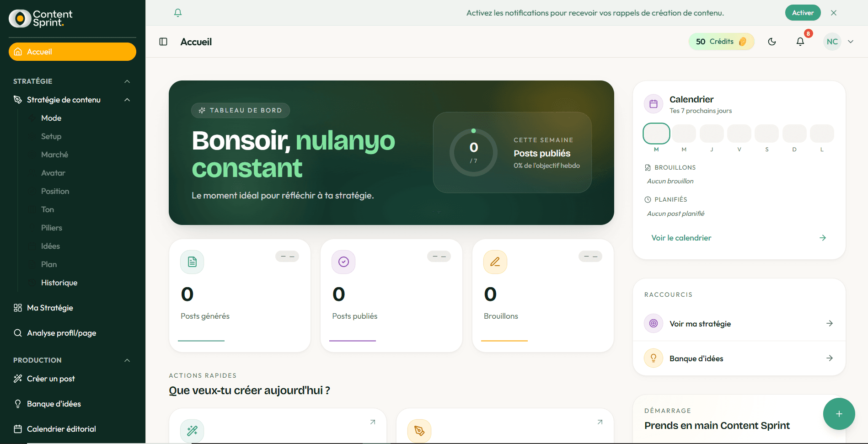Collapse Stratégie de contenu submenu chevron
Viewport: 868px width, 444px height.
tap(127, 100)
